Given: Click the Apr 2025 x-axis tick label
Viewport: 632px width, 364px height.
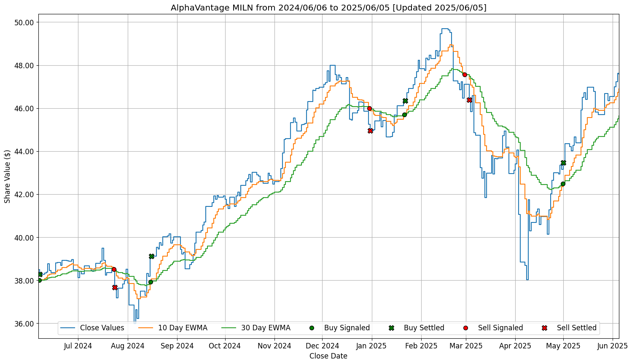Looking at the screenshot, I should 515,346.
